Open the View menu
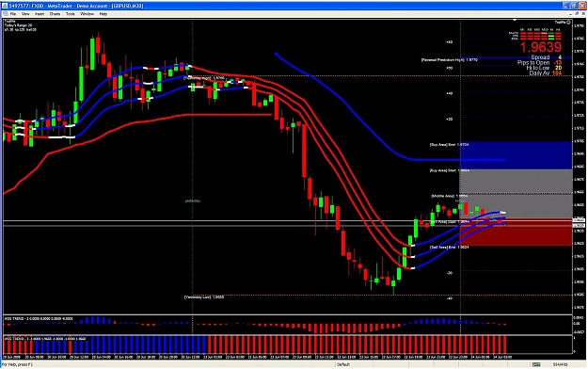The height and width of the screenshot is (369, 588). pos(25,14)
